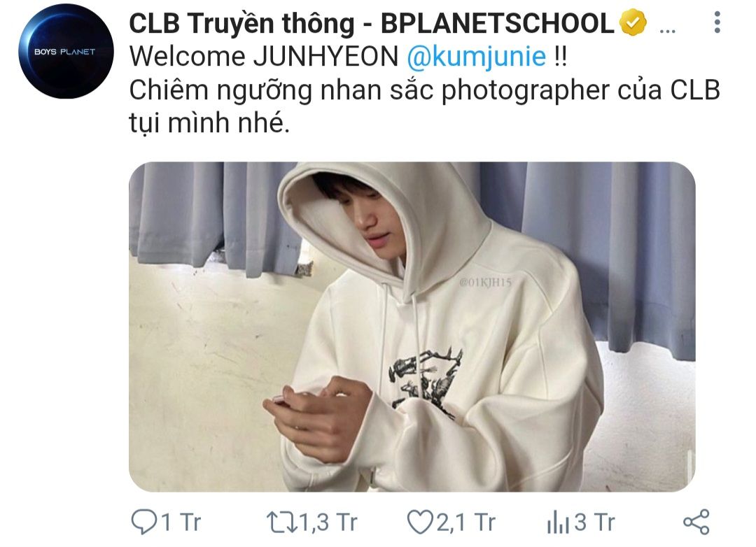Open the Boys Planet profile avatar
756x547 pixels.
coord(66,51)
